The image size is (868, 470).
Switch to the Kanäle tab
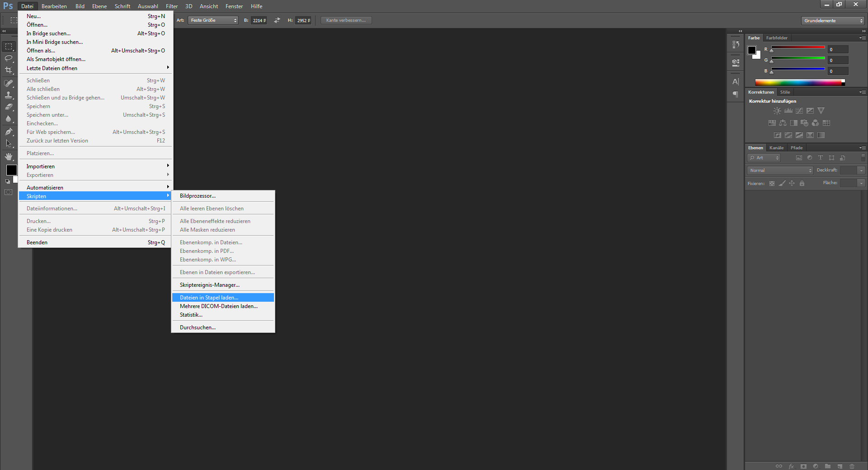776,148
